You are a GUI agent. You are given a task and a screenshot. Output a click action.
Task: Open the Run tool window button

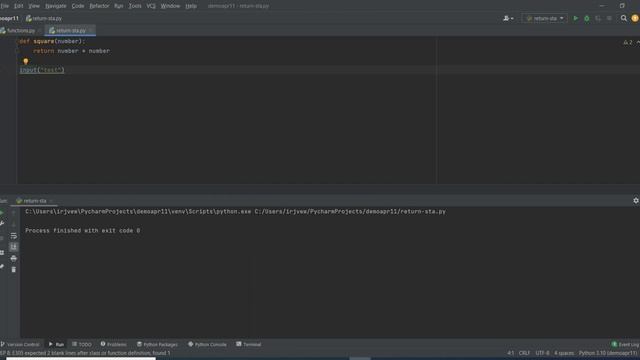point(56,344)
